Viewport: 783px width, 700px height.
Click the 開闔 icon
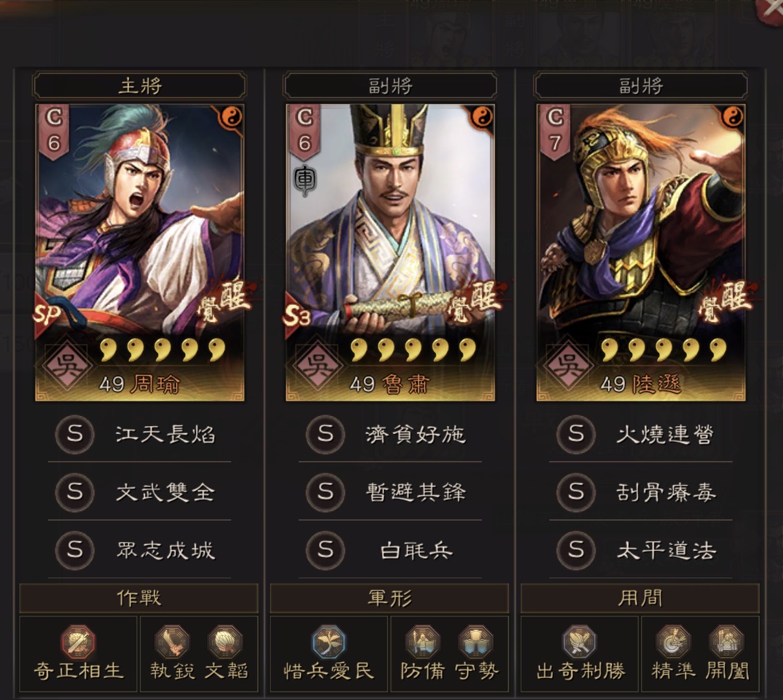point(726,641)
